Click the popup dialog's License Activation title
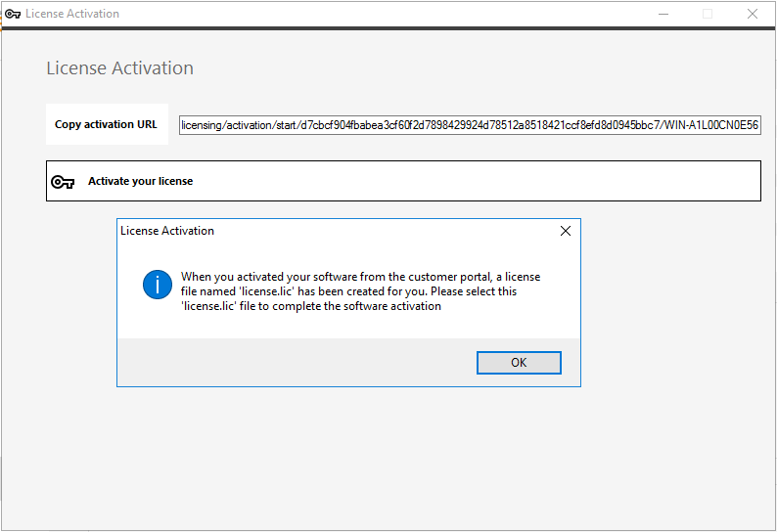777x532 pixels. (167, 232)
